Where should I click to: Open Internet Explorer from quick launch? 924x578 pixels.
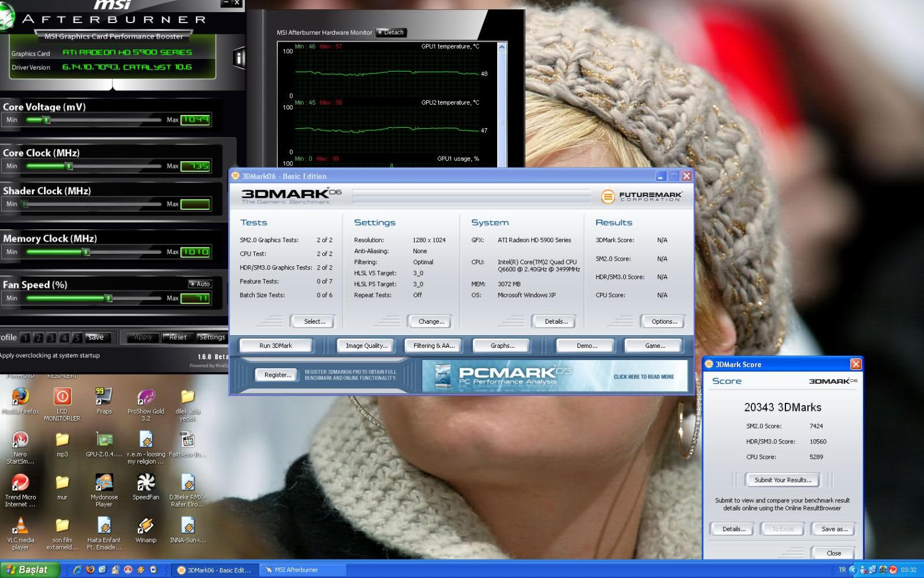[x=77, y=570]
